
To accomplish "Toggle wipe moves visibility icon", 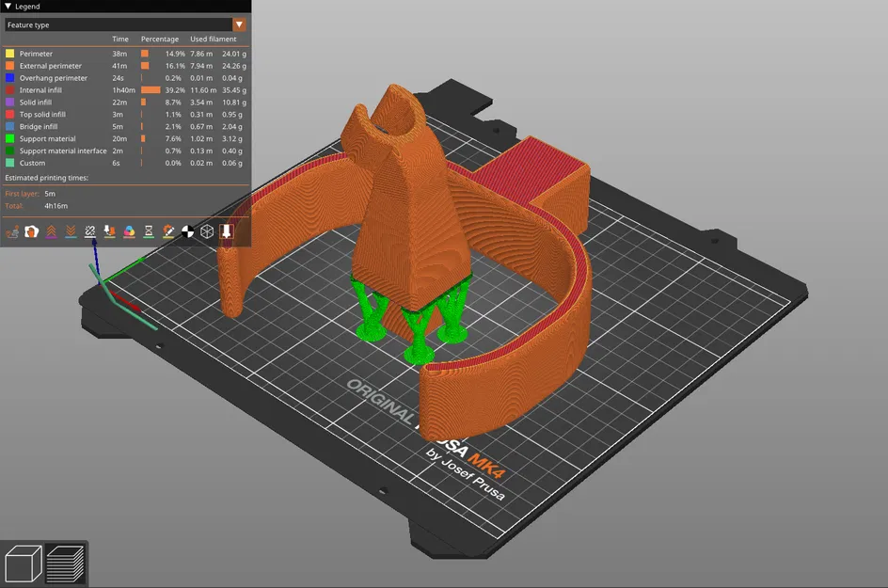I will [x=31, y=231].
